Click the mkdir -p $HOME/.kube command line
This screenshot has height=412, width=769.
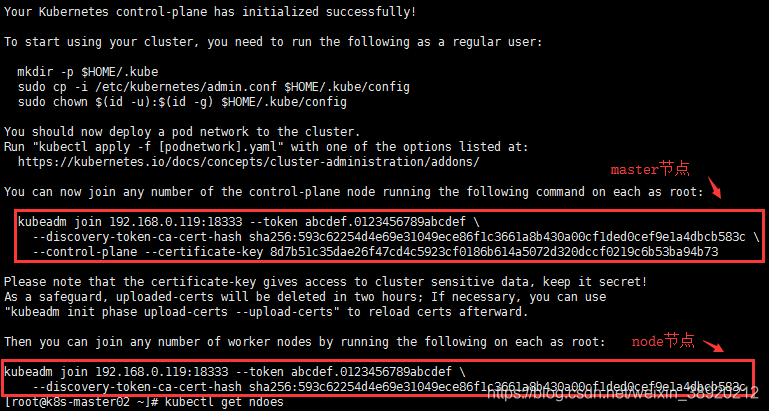tap(88, 72)
